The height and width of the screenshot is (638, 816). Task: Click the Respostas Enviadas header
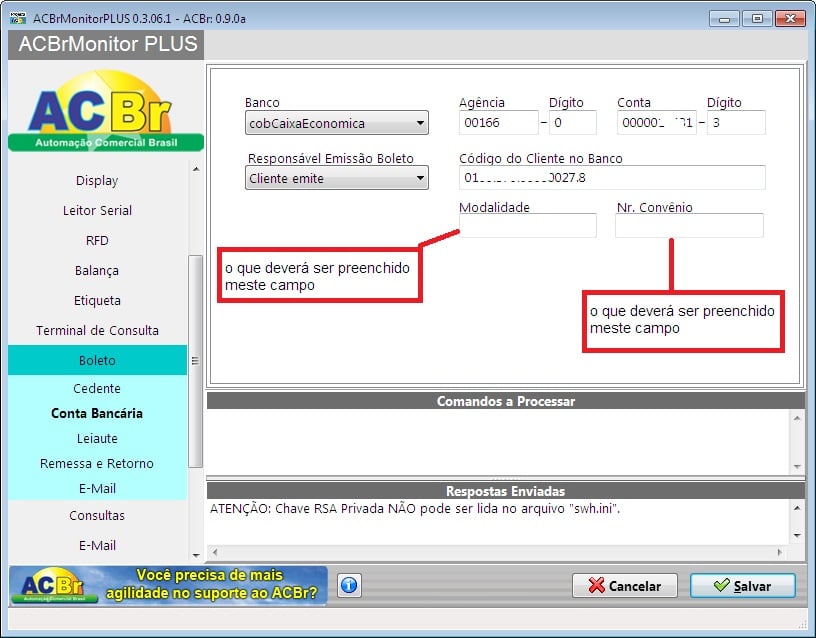pyautogui.click(x=505, y=491)
